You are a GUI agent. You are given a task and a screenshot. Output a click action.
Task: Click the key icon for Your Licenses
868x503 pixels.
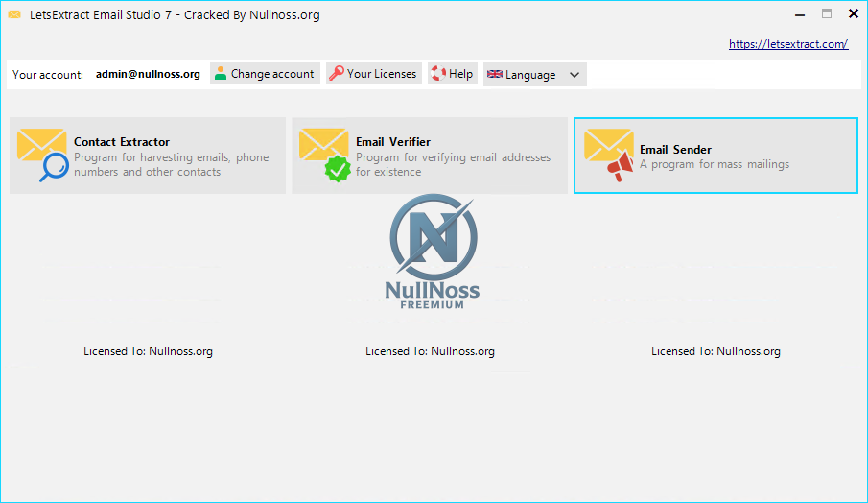coord(336,74)
